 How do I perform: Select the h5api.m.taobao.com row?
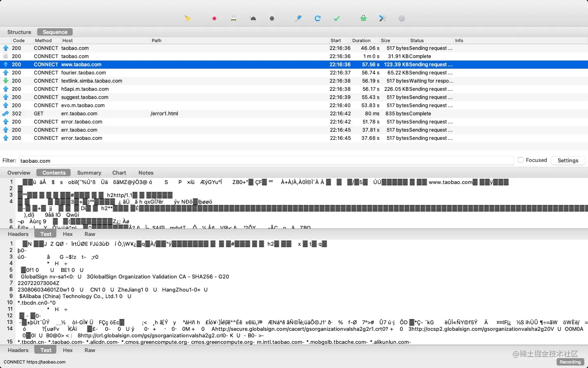(x=294, y=89)
